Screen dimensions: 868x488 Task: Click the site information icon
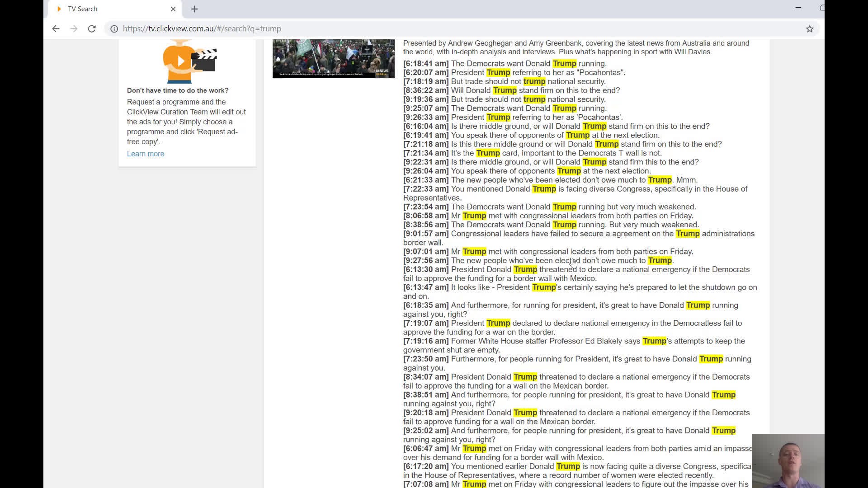click(x=114, y=28)
